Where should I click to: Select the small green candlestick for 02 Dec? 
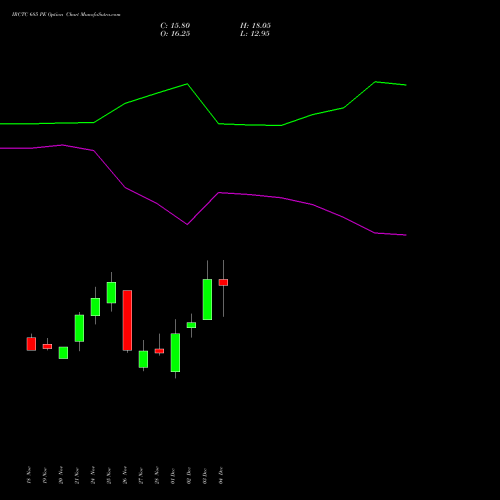[191, 325]
